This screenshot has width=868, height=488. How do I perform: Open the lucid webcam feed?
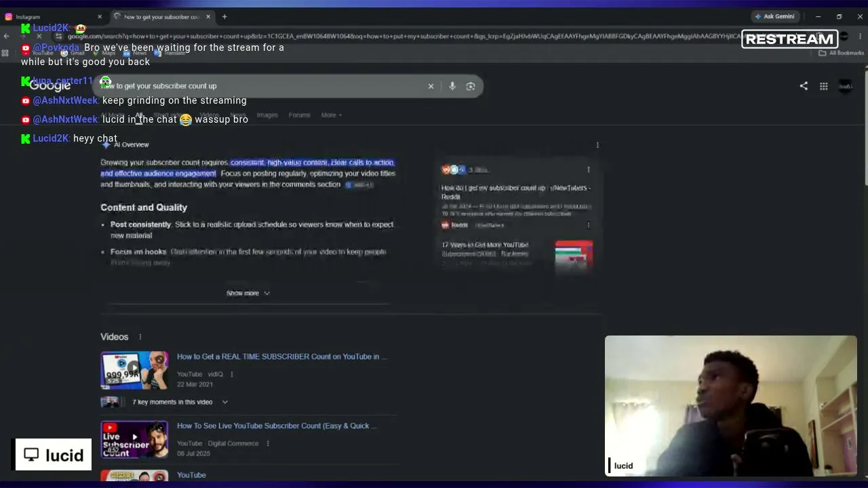click(x=731, y=406)
